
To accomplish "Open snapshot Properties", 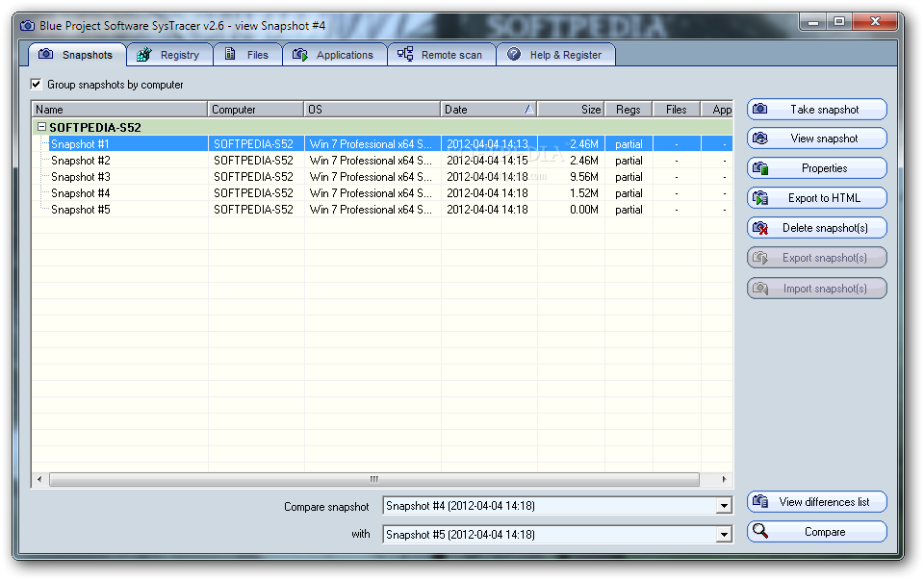I will (817, 168).
